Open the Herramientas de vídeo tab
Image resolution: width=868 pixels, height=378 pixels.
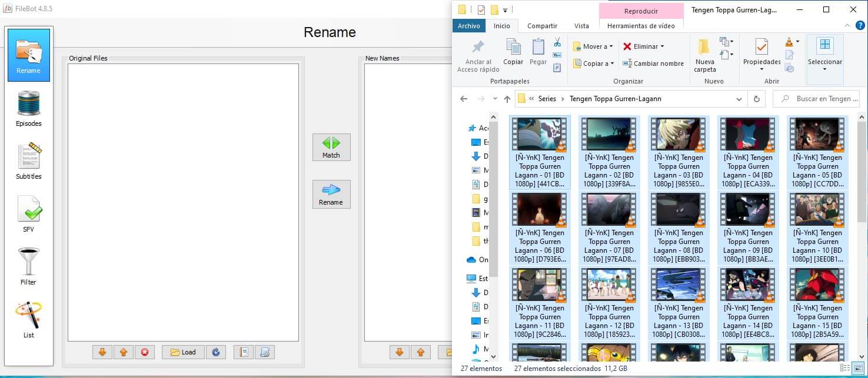point(641,26)
